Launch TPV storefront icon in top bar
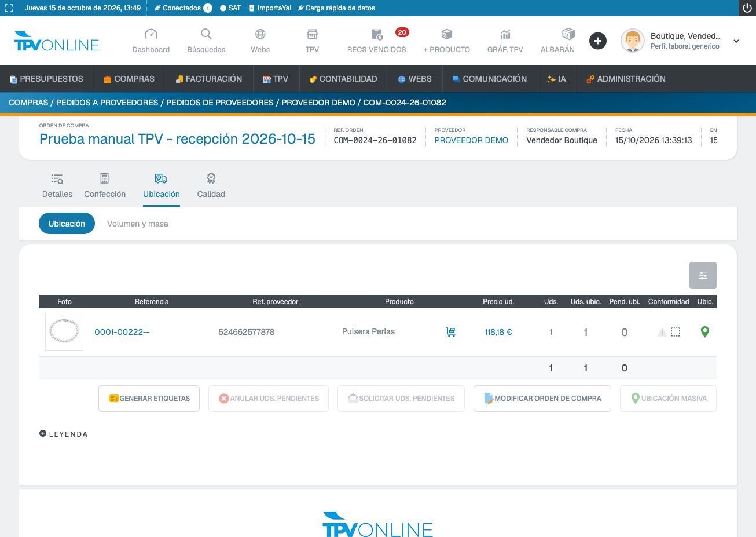Viewport: 756px width, 537px height. pyautogui.click(x=313, y=34)
